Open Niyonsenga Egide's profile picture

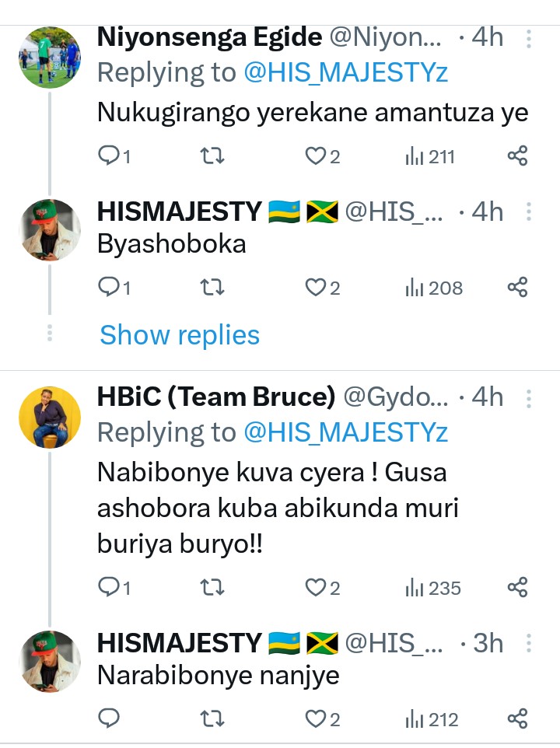[50, 57]
